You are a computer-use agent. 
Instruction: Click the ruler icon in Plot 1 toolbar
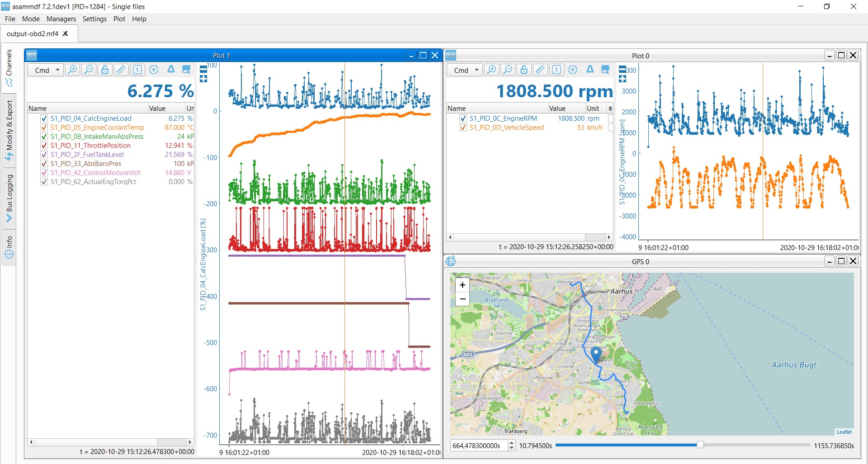click(121, 70)
